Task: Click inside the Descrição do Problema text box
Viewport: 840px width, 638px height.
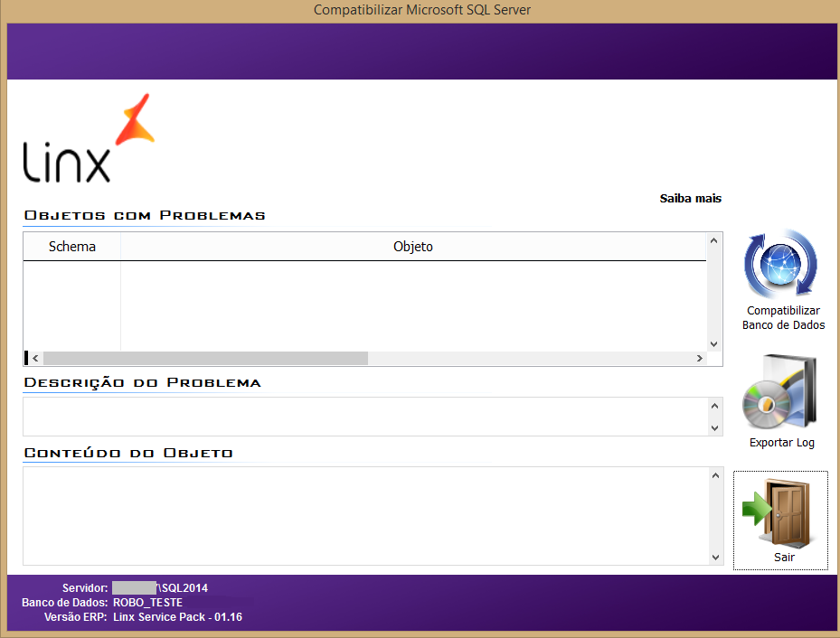Action: (365, 417)
